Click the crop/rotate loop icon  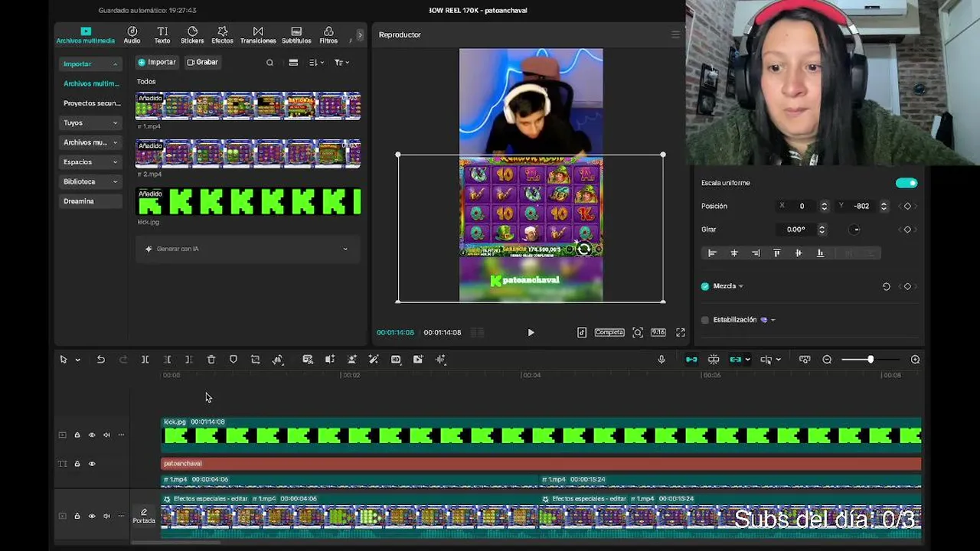(256, 360)
